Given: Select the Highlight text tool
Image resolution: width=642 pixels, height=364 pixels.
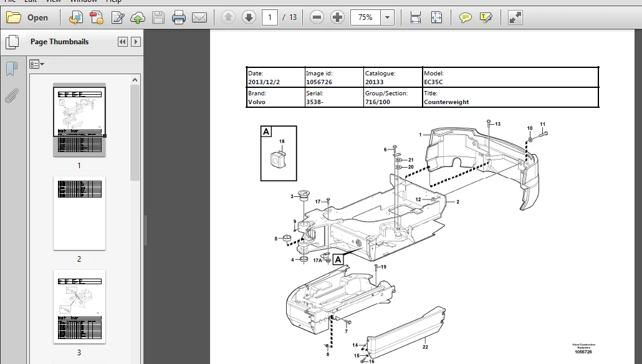Looking at the screenshot, I should [x=486, y=17].
